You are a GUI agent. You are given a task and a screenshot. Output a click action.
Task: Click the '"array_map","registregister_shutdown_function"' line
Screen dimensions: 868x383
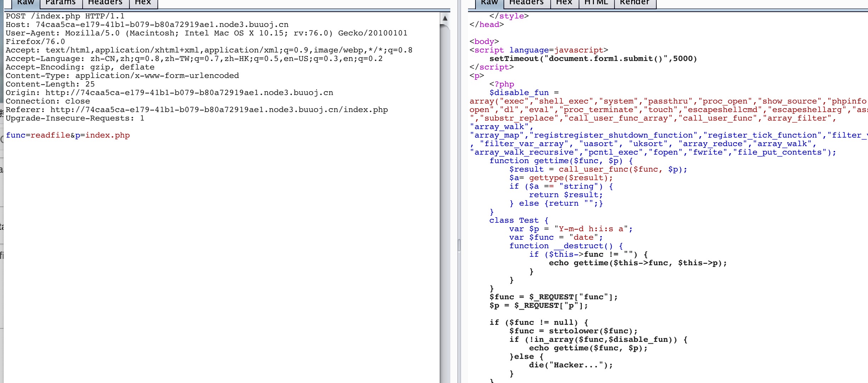click(x=669, y=135)
